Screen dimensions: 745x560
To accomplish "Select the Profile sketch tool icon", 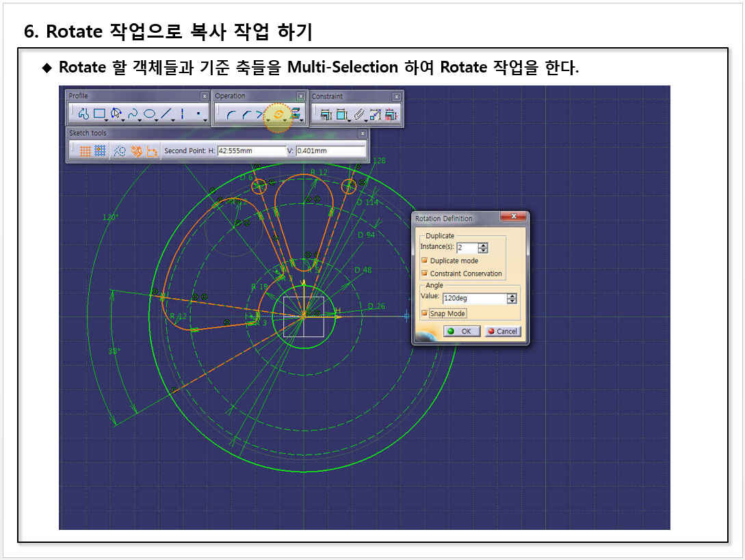I will [83, 114].
